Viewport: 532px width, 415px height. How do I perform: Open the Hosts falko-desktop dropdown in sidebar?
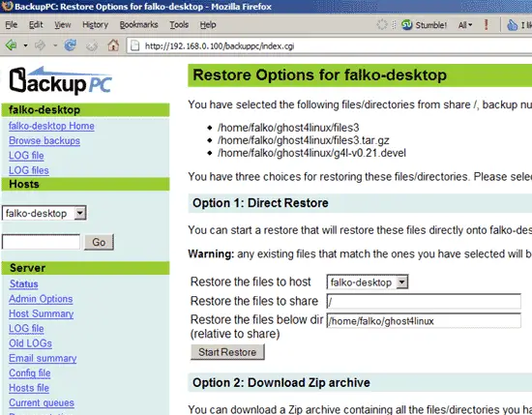[x=44, y=213]
